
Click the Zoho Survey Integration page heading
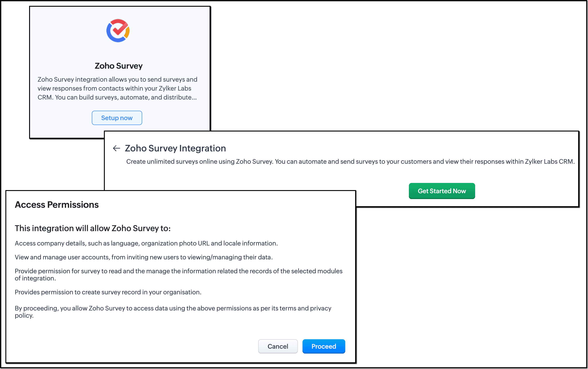(175, 148)
